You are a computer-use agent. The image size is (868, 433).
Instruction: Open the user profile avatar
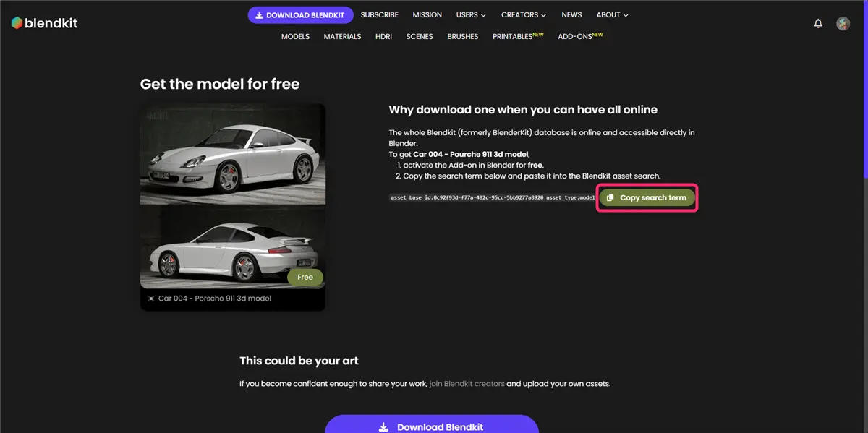click(x=843, y=23)
